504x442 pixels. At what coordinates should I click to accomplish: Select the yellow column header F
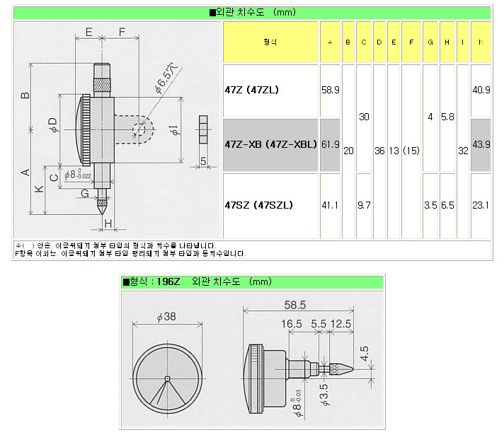[411, 42]
